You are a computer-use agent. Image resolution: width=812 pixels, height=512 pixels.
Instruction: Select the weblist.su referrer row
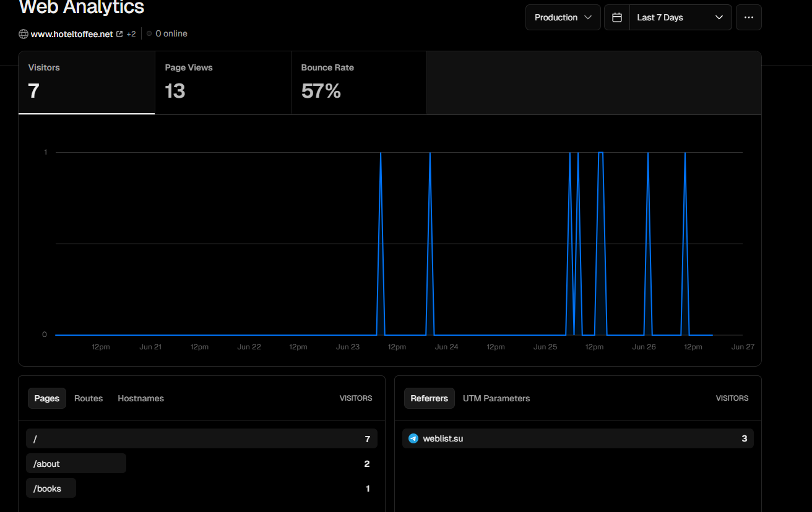point(578,438)
